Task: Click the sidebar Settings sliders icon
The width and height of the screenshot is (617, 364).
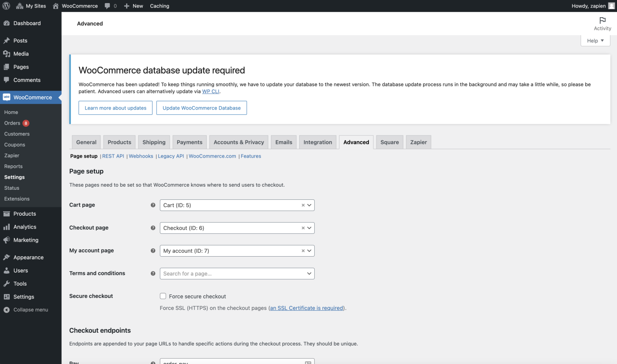Action: pos(7,297)
